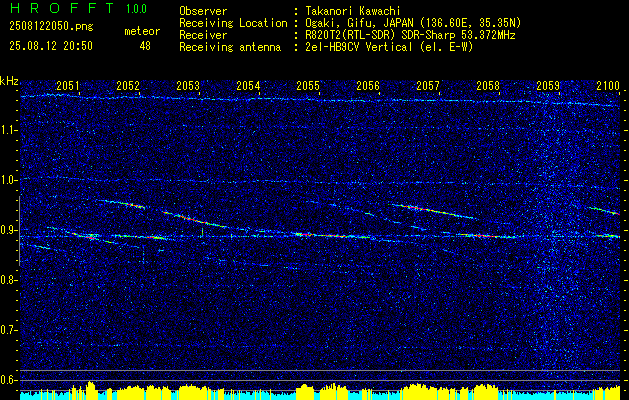Viewport: 629px width, 400px height.
Task: Click the 1.1 kHz frequency label
Action: tap(9, 130)
